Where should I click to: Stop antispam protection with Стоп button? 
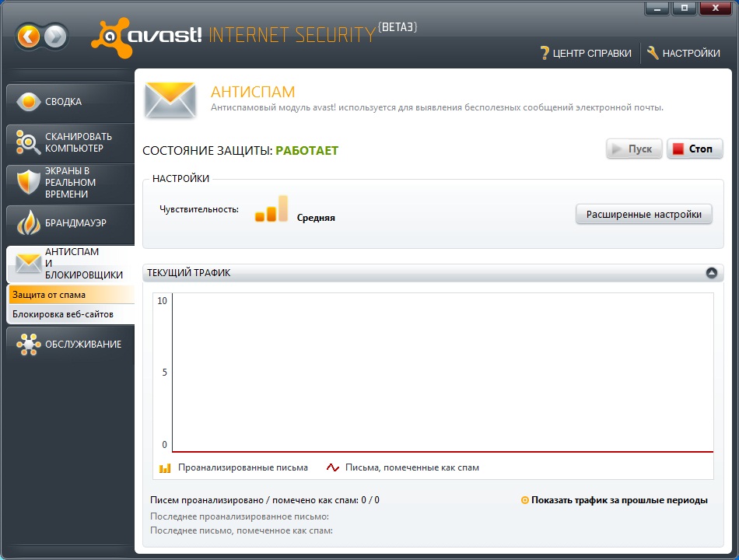click(695, 149)
